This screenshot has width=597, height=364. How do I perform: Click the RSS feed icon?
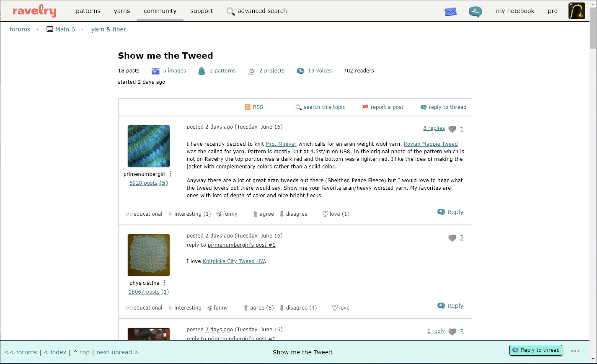click(248, 107)
